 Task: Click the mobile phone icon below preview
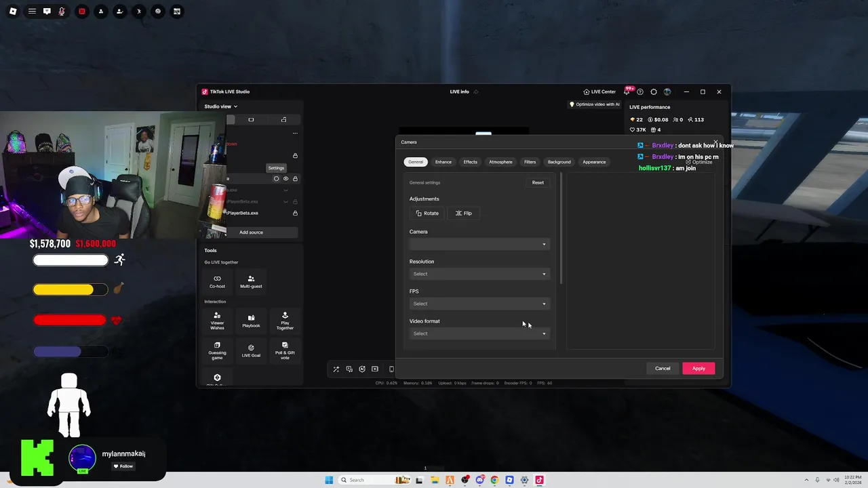pos(391,369)
